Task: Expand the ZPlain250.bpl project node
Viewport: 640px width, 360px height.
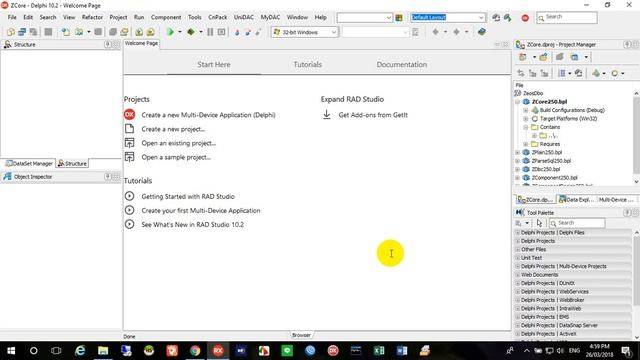Action: click(518, 152)
